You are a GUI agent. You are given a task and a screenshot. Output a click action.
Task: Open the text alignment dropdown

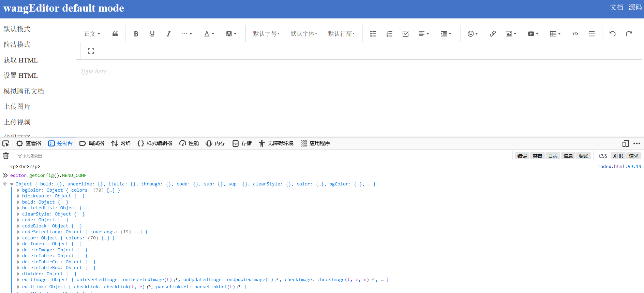pyautogui.click(x=424, y=34)
